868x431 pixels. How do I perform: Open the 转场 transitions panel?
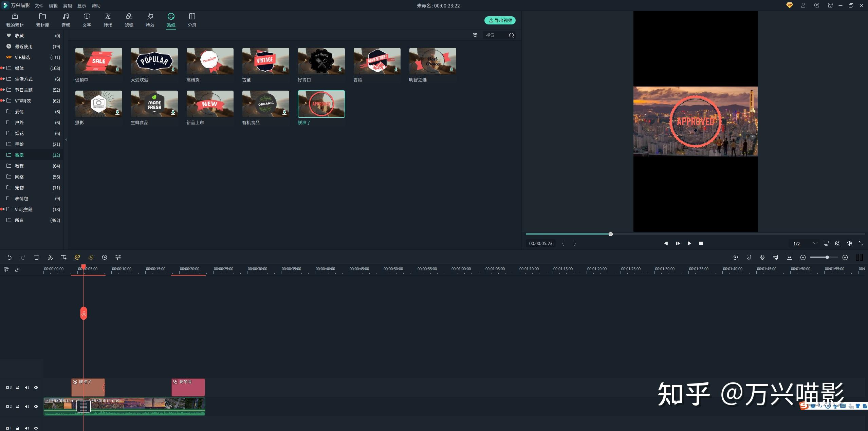(x=108, y=20)
